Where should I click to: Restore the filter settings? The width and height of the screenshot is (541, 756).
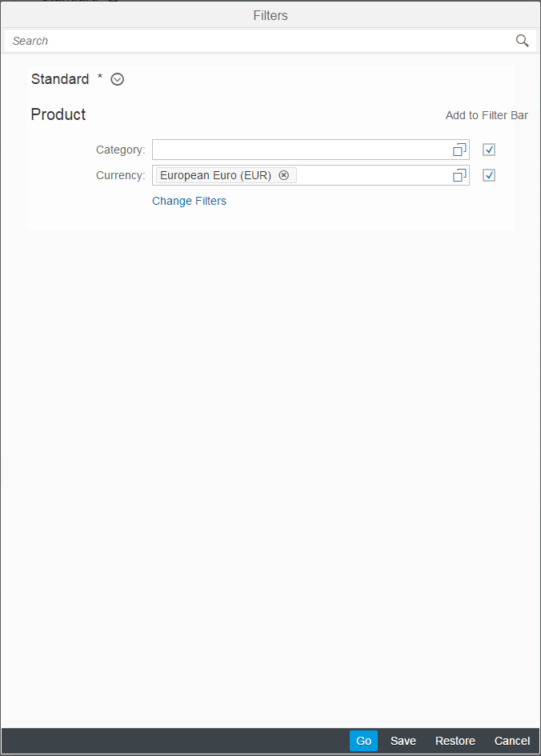pyautogui.click(x=455, y=741)
